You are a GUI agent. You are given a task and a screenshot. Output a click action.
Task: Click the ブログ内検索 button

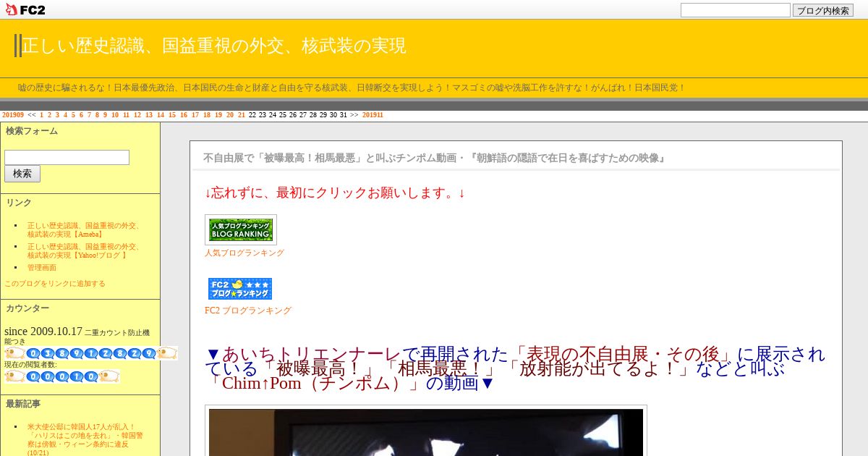[823, 10]
